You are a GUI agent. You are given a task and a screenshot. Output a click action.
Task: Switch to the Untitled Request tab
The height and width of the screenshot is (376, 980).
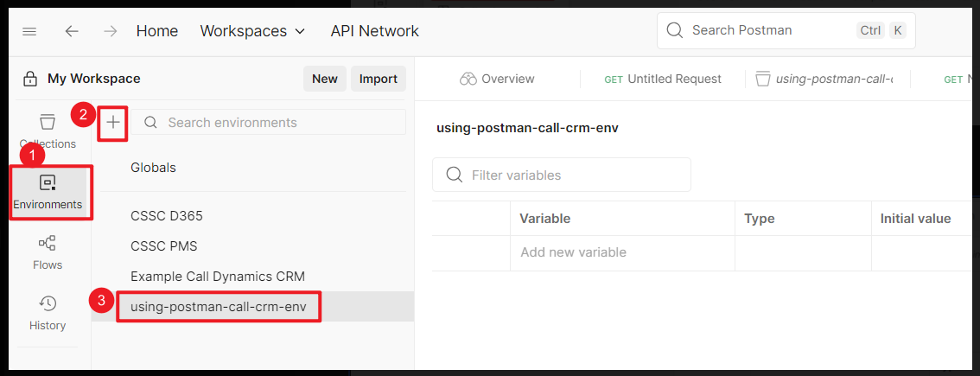pos(663,79)
